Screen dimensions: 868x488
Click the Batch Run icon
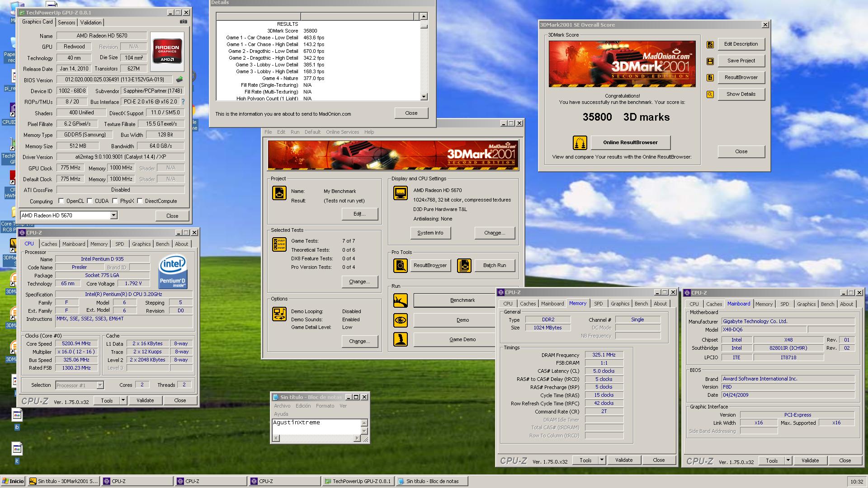tap(464, 266)
